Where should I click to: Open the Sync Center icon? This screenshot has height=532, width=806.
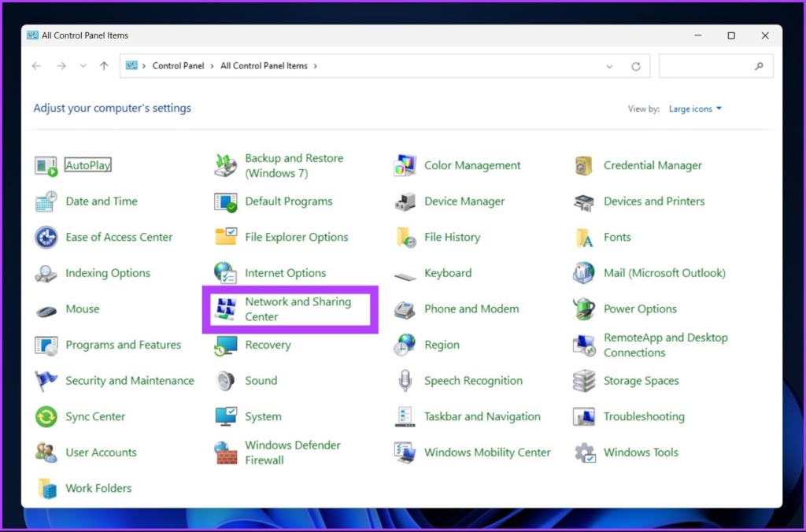(46, 417)
